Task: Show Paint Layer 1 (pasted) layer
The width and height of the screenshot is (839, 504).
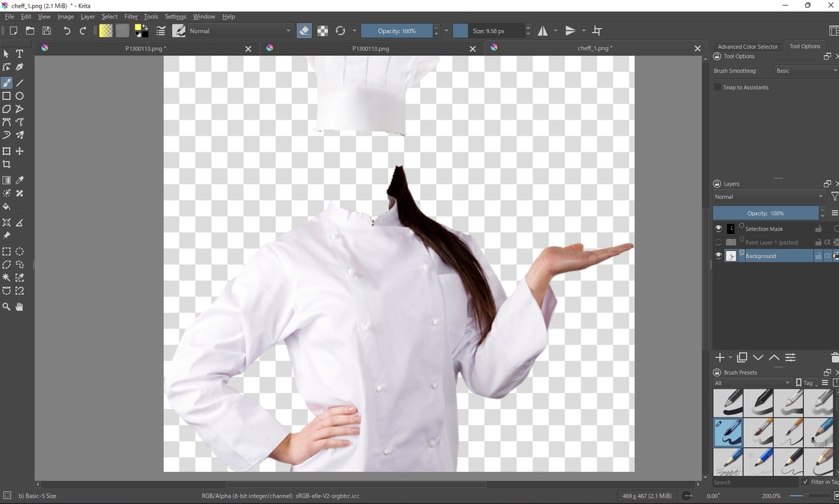Action: [x=718, y=243]
